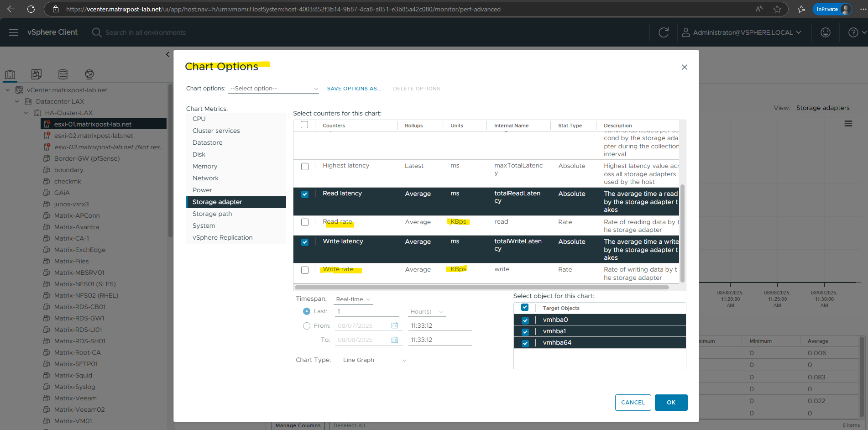
Task: Open the Administrator@VSPHERE.LOCAL user menu
Action: tap(742, 32)
